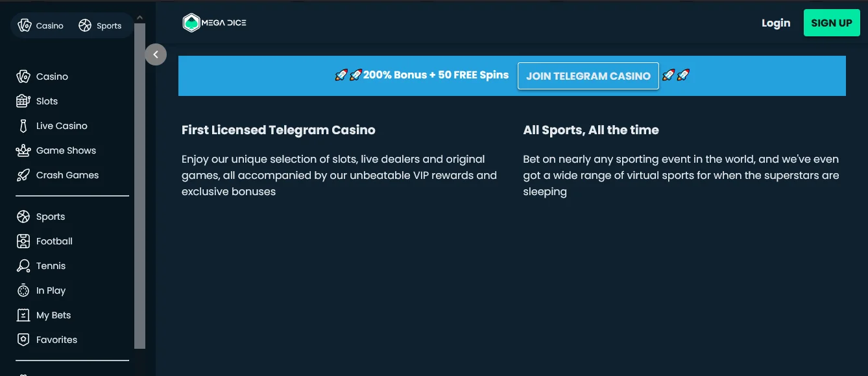
Task: Click the Mega Dice logo
Action: tap(215, 23)
